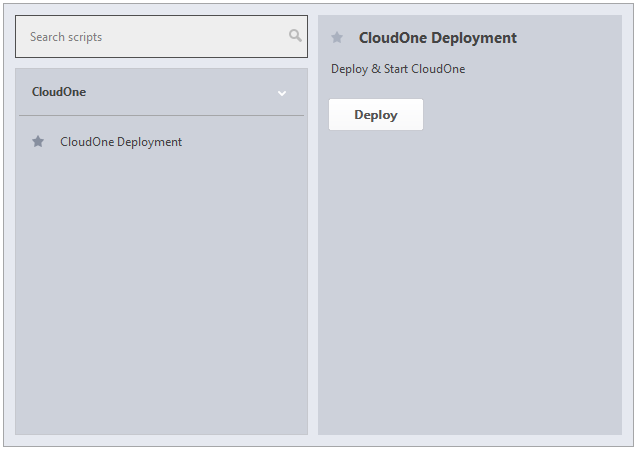Click the magnifier icon in search box

(295, 36)
